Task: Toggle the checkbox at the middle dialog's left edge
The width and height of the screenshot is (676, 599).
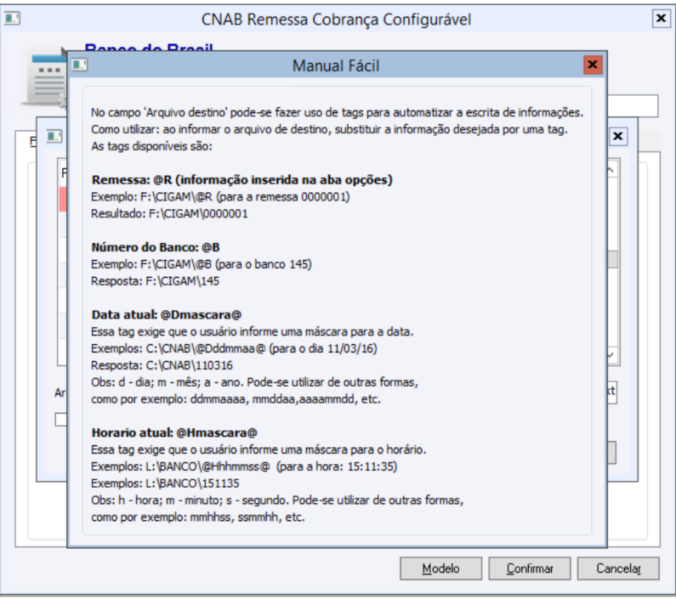Action: point(61,420)
